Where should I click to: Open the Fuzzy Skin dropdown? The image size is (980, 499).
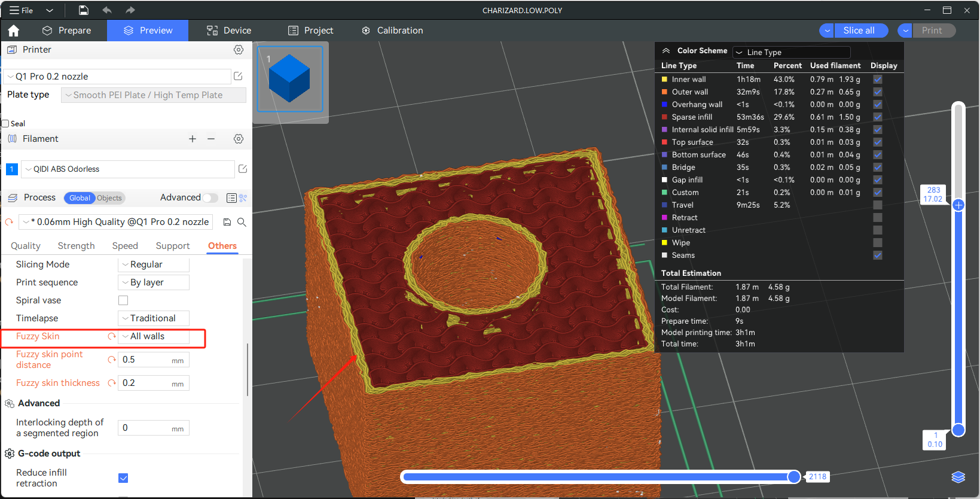[x=154, y=336]
